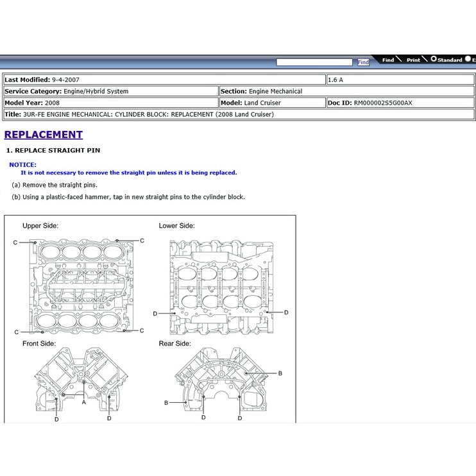The image size is (476, 476).
Task: Click the Find button beside the search box
Action: (x=363, y=62)
